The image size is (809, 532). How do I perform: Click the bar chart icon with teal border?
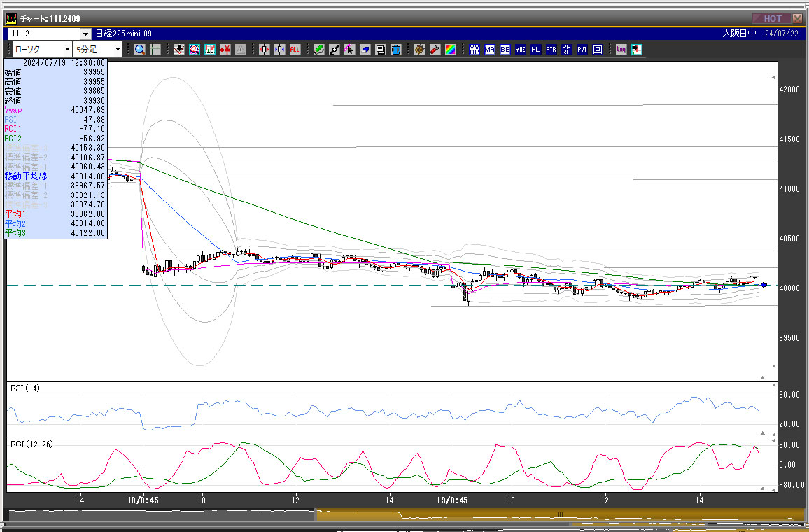(x=209, y=50)
